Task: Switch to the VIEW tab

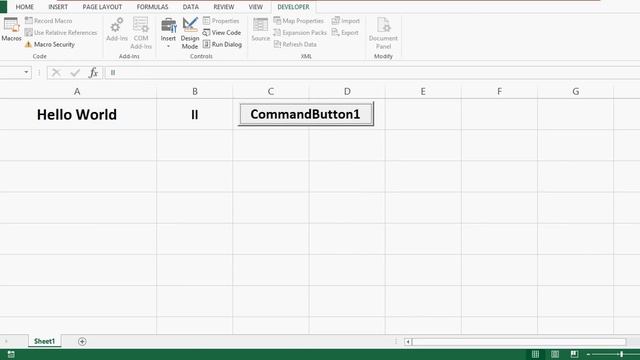Action: pyautogui.click(x=256, y=7)
